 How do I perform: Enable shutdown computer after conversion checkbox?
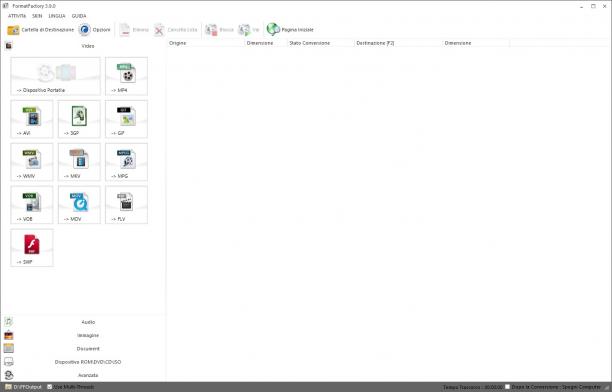[x=507, y=387]
